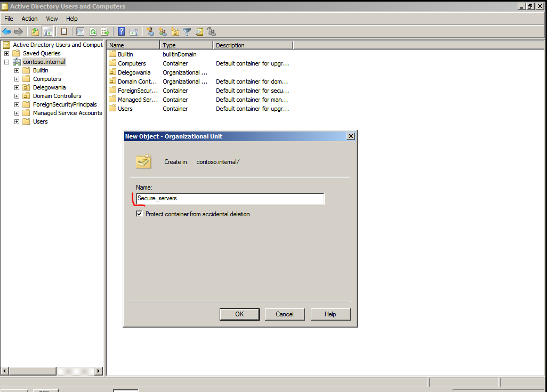This screenshot has width=547, height=392.
Task: Sort list by Description column header
Action: tap(253, 45)
